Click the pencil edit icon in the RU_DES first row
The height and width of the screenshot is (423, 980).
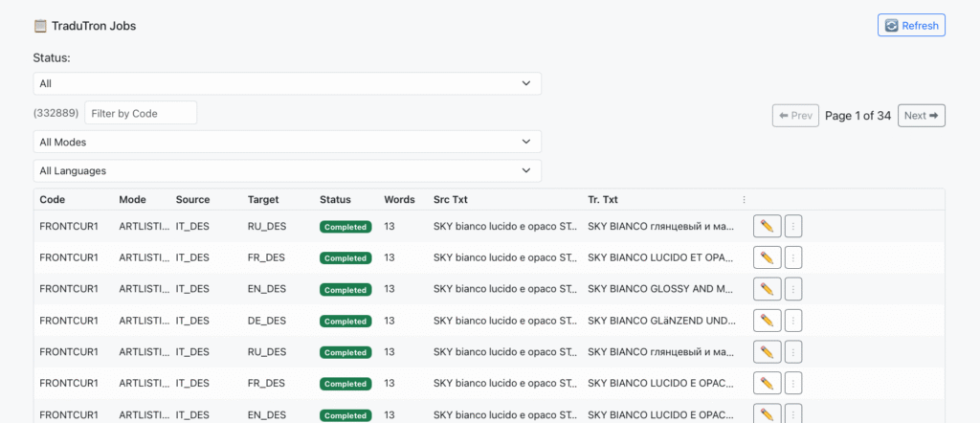tap(767, 227)
